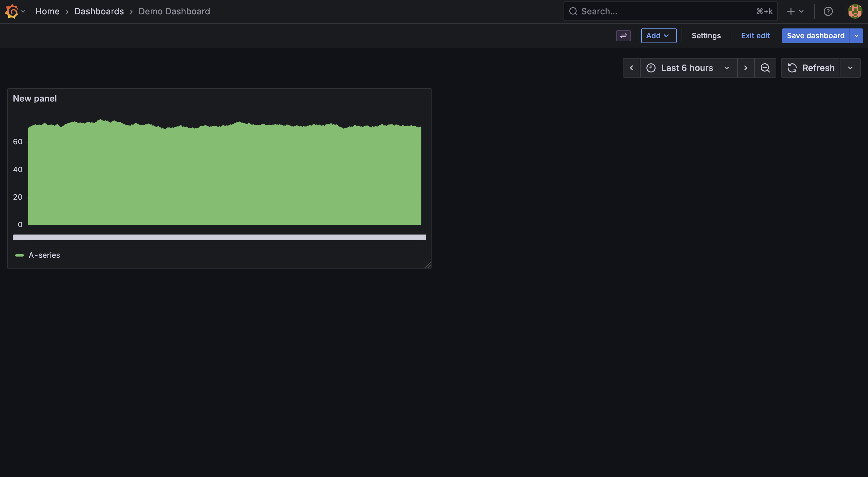The height and width of the screenshot is (477, 868).
Task: Shift time range forwards
Action: [746, 68]
